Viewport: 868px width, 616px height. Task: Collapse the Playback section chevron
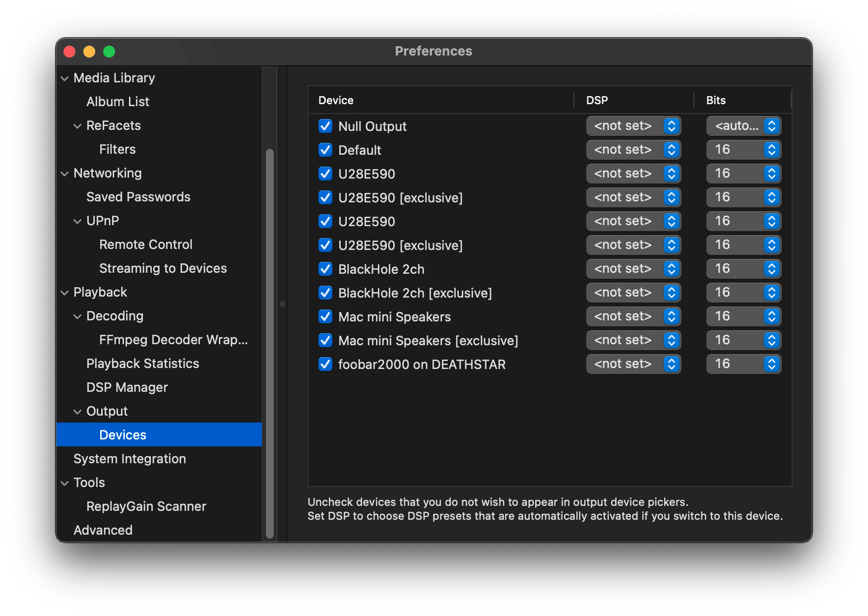(x=64, y=293)
